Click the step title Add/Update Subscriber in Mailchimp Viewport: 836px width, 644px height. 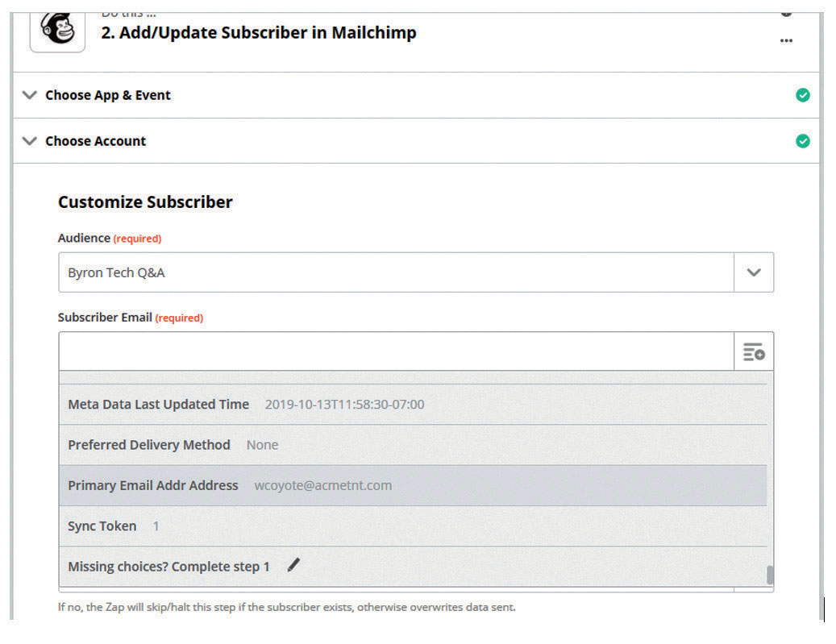point(258,33)
